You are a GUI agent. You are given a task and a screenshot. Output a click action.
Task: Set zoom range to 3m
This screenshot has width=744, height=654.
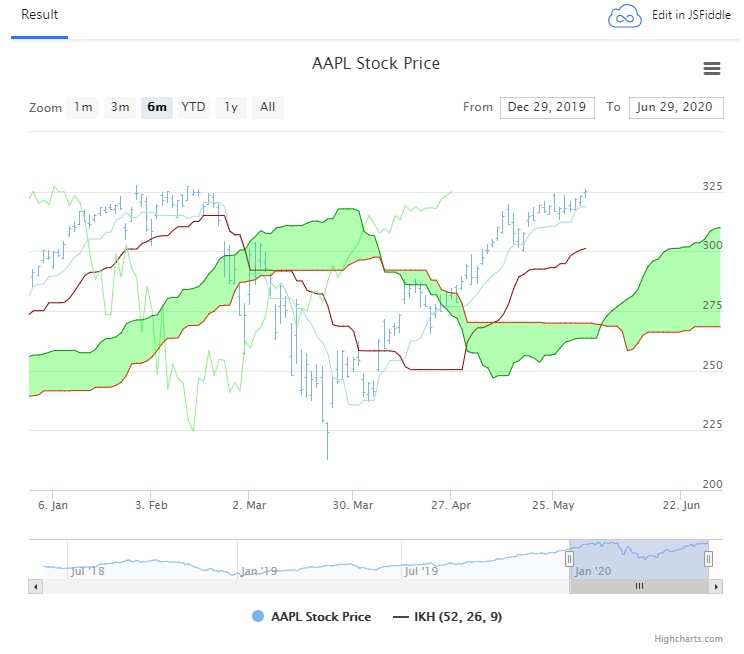120,107
